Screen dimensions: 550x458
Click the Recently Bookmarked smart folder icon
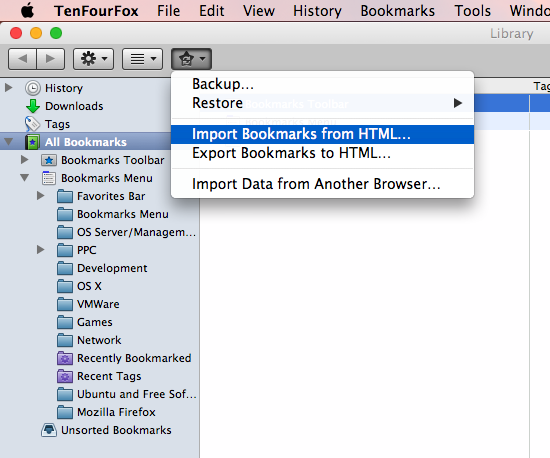65,358
